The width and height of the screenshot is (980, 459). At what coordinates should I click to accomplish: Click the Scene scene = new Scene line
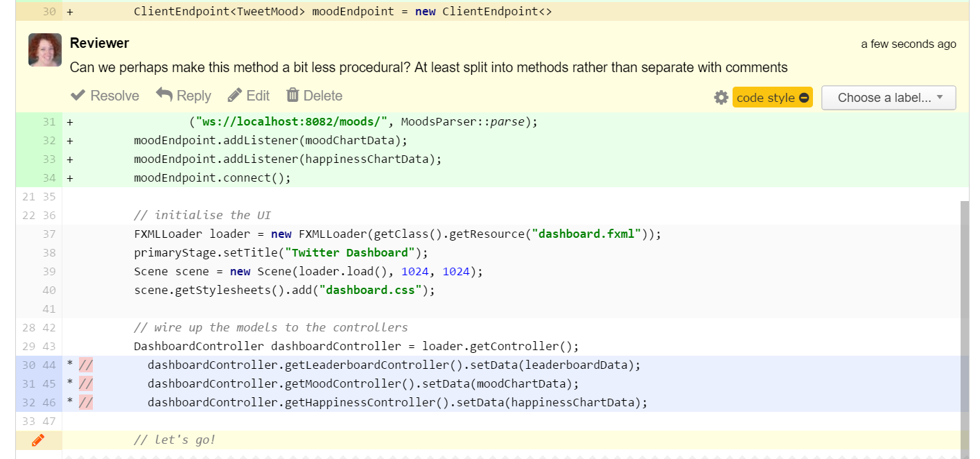[x=308, y=271]
